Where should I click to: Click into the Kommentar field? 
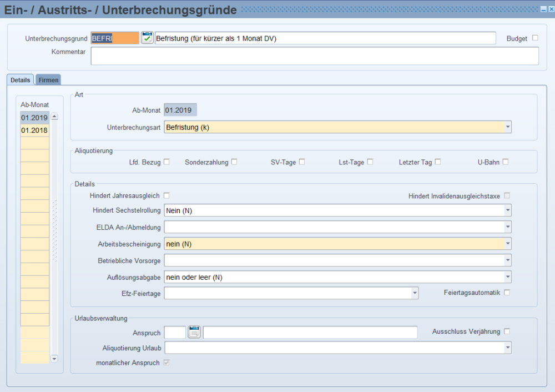315,56
